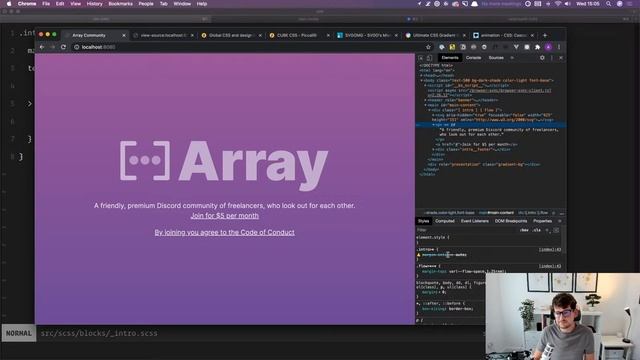Expand the intro__footer div node
The width and height of the screenshot is (640, 360).
433,149
